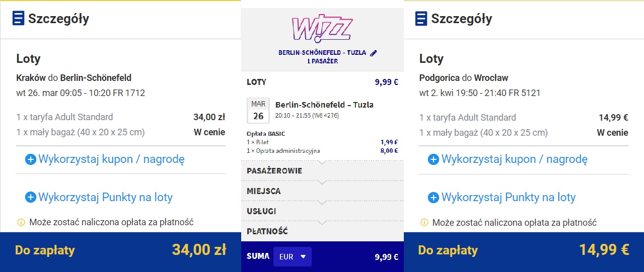This screenshot has height=272, width=644.
Task: Click plus icon for coupon in Kraków panel
Action: point(31,159)
